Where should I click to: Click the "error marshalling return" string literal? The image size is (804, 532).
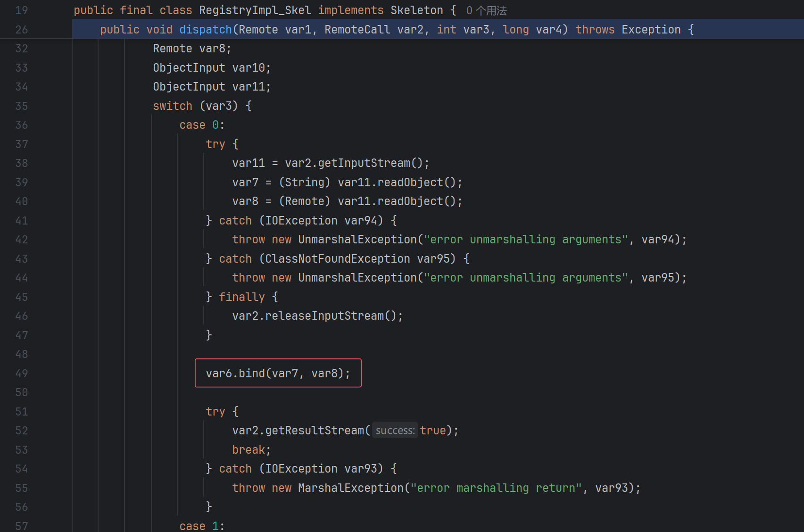(495, 488)
